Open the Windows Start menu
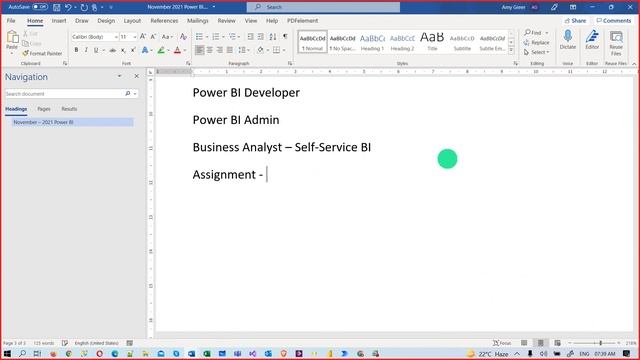This screenshot has width=640, height=360. [x=7, y=353]
